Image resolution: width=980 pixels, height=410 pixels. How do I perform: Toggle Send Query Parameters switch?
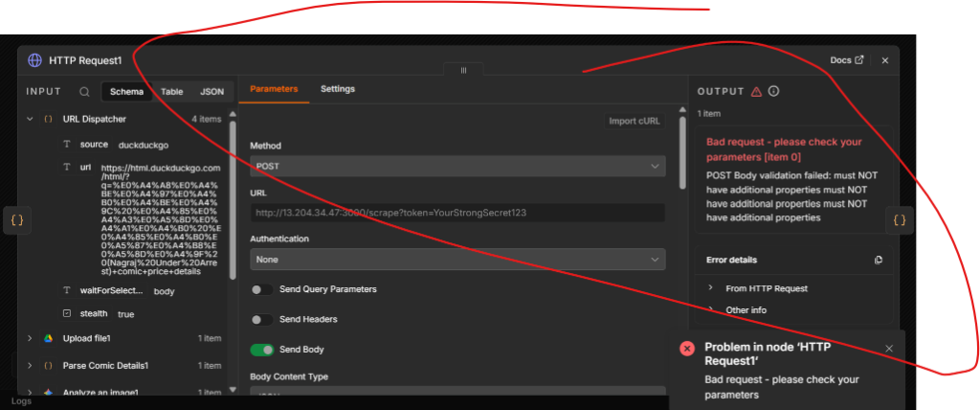(261, 290)
